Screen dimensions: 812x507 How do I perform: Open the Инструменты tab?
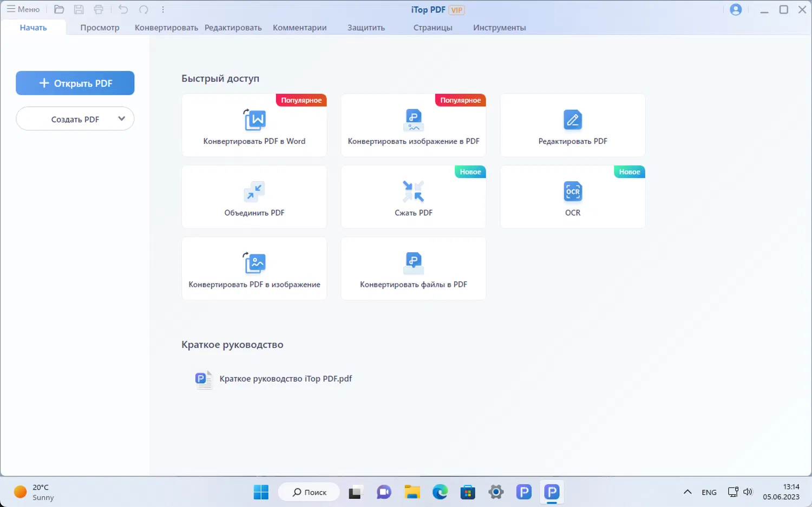click(x=499, y=28)
